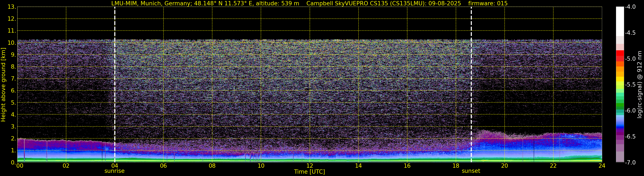
Task: Click the station title "LMU-MIM, Munich, Germany"
Action: tap(152, 3)
